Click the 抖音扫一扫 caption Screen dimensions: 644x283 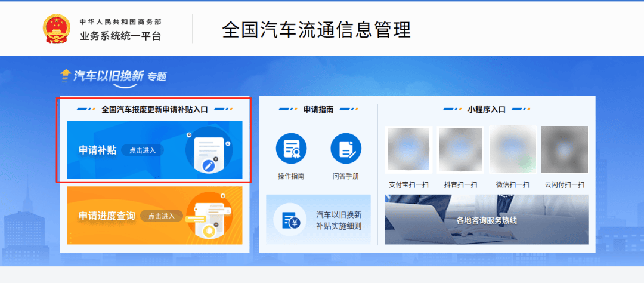[x=460, y=184]
